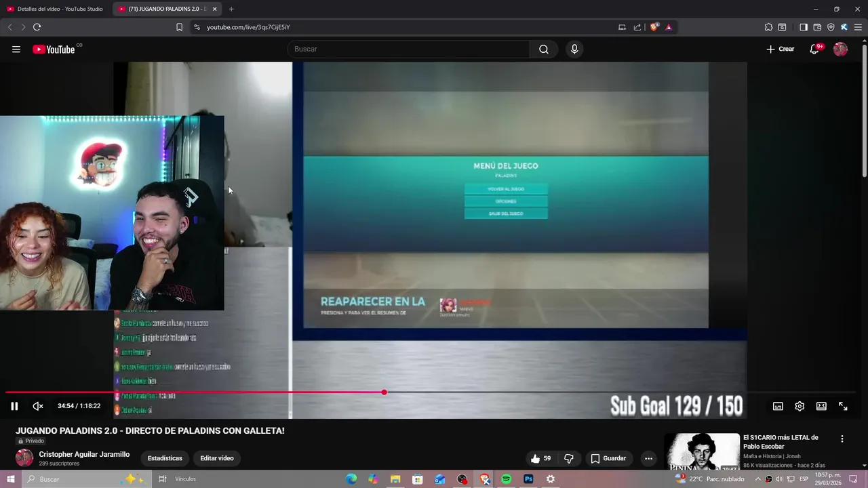
Task: Close the JUGANDO PALADINS browser tab
Action: click(215, 9)
